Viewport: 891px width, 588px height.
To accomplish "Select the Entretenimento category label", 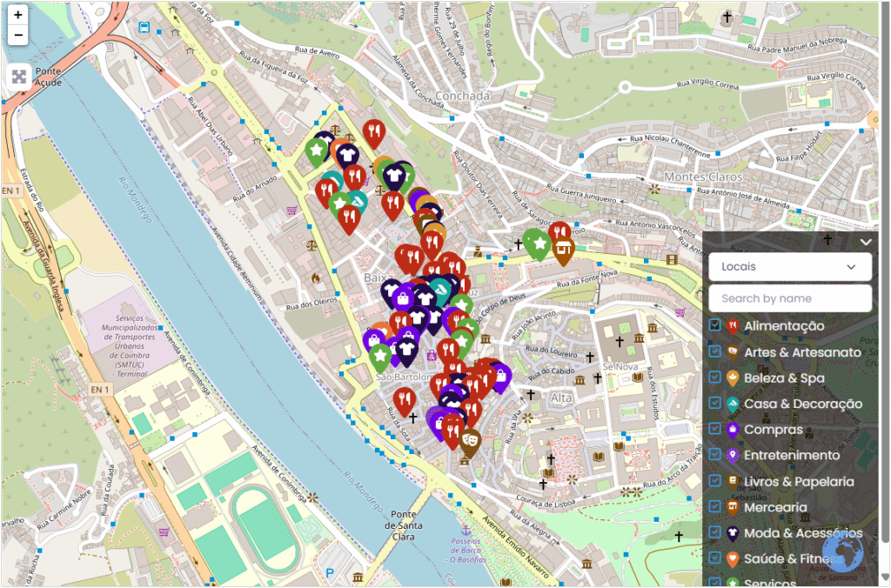I will (792, 455).
